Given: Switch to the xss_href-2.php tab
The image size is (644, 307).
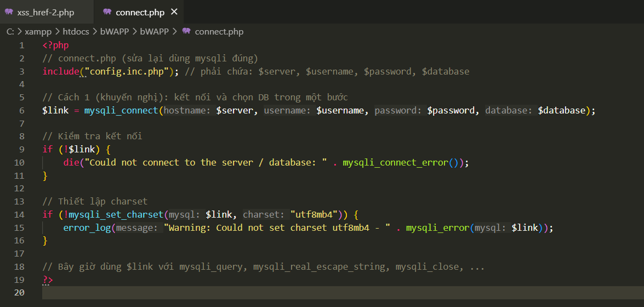Looking at the screenshot, I should click(44, 12).
